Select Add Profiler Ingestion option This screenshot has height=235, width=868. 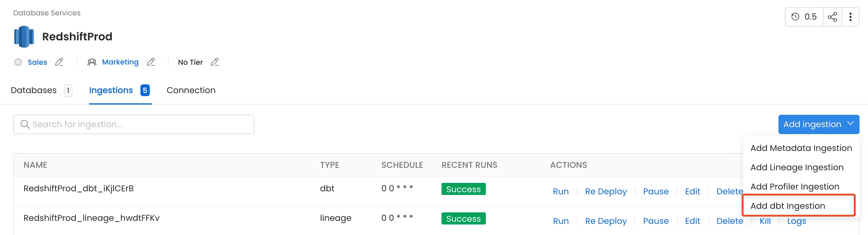(x=794, y=186)
